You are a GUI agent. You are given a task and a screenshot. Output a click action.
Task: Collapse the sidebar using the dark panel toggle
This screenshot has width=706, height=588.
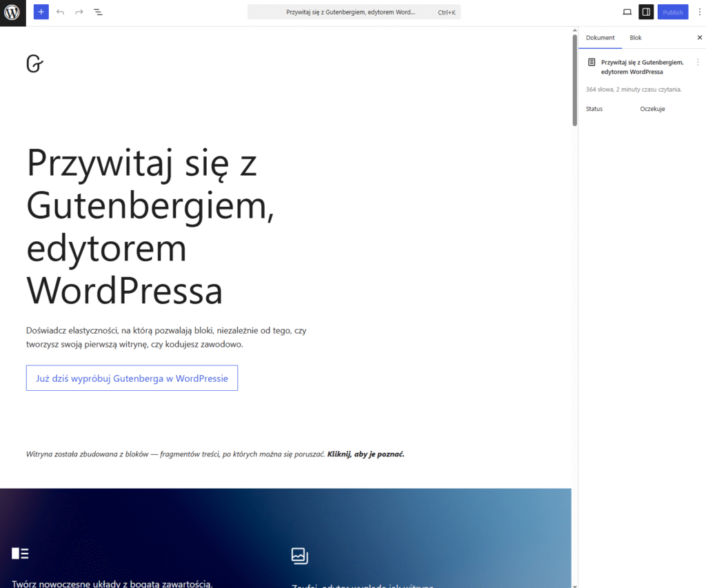point(646,12)
